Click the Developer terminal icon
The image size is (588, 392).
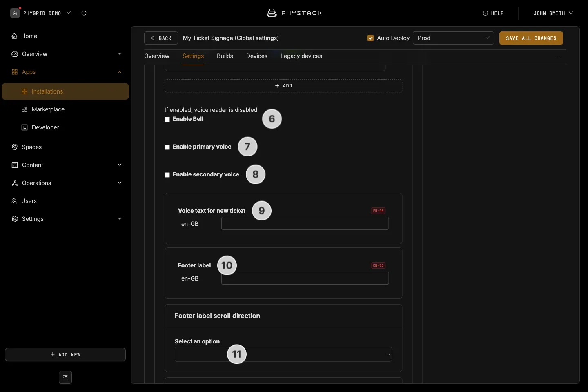(x=24, y=127)
